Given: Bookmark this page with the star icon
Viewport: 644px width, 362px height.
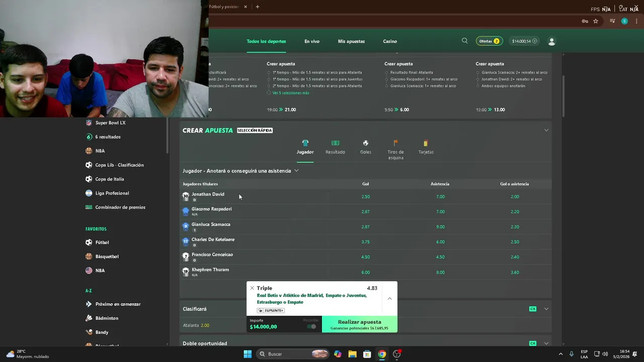Looking at the screenshot, I should [596, 21].
